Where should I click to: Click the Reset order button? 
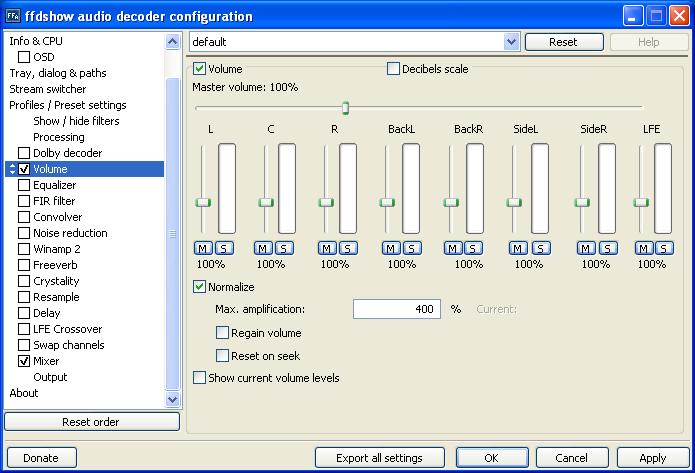(92, 422)
